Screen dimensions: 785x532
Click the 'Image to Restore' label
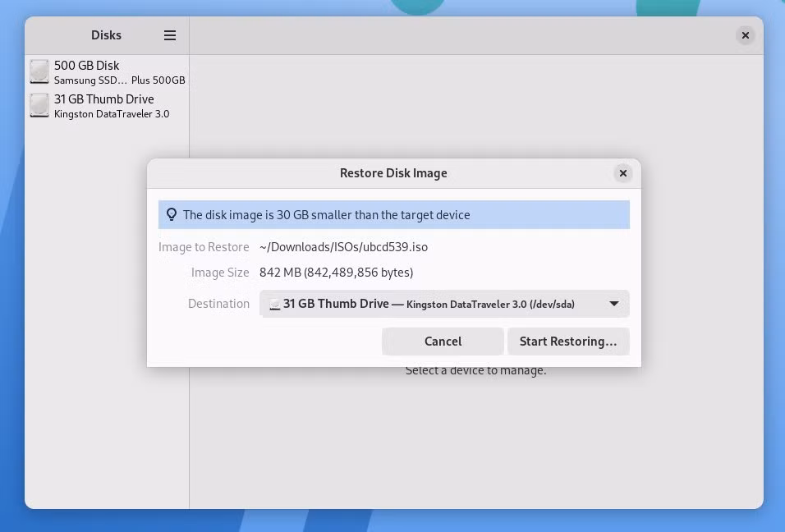click(x=204, y=247)
